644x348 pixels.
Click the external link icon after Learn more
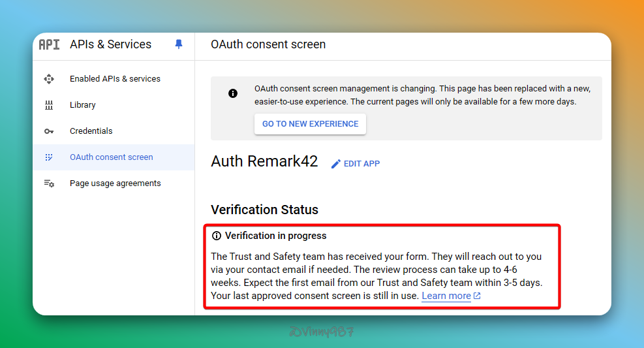point(477,296)
